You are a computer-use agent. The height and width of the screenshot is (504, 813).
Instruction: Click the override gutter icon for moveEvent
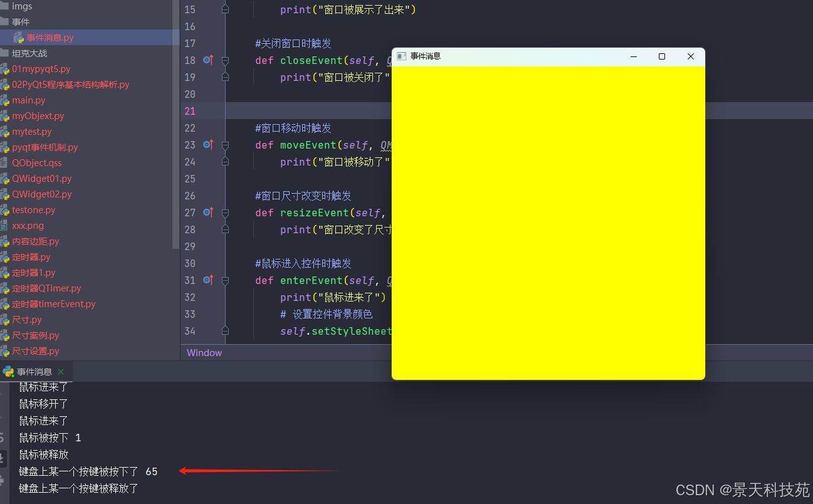(208, 145)
